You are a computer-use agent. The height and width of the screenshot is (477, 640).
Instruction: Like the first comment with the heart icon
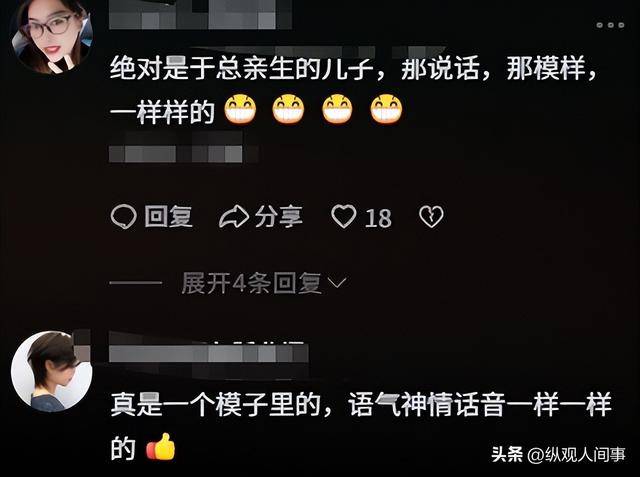point(343,216)
